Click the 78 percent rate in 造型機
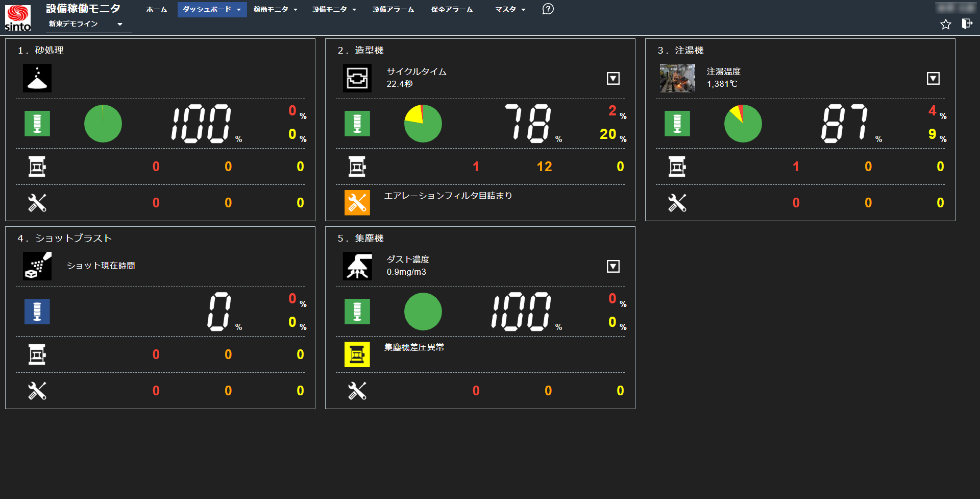Image resolution: width=980 pixels, height=499 pixels. point(528,124)
